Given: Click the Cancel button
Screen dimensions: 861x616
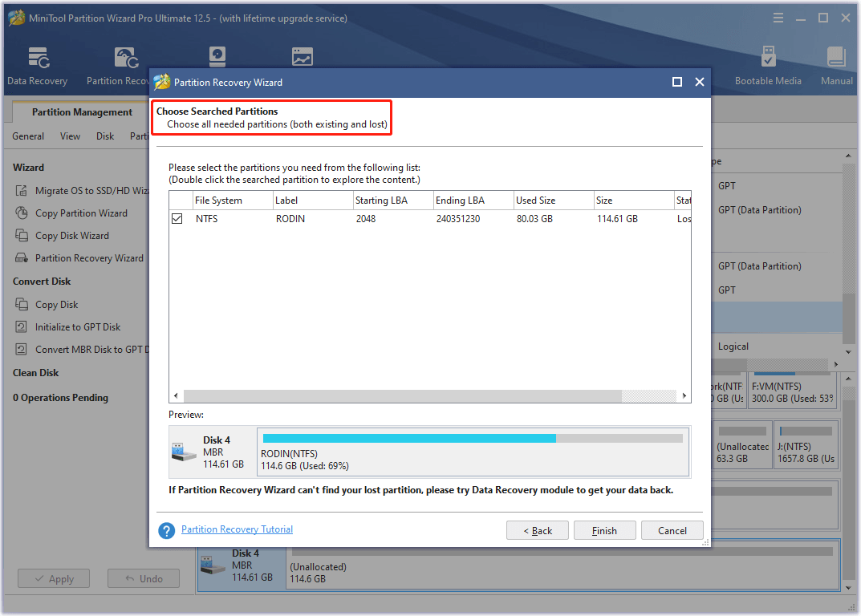Looking at the screenshot, I should tap(672, 530).
